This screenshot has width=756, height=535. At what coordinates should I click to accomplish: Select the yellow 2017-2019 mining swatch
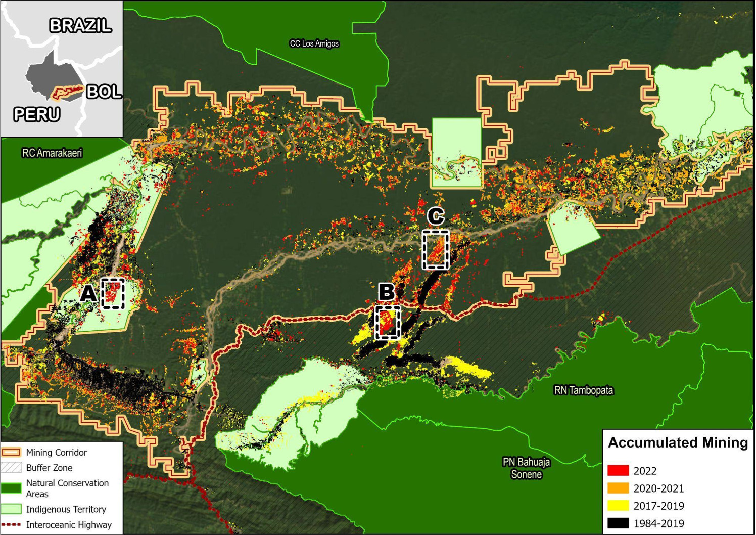tap(618, 506)
